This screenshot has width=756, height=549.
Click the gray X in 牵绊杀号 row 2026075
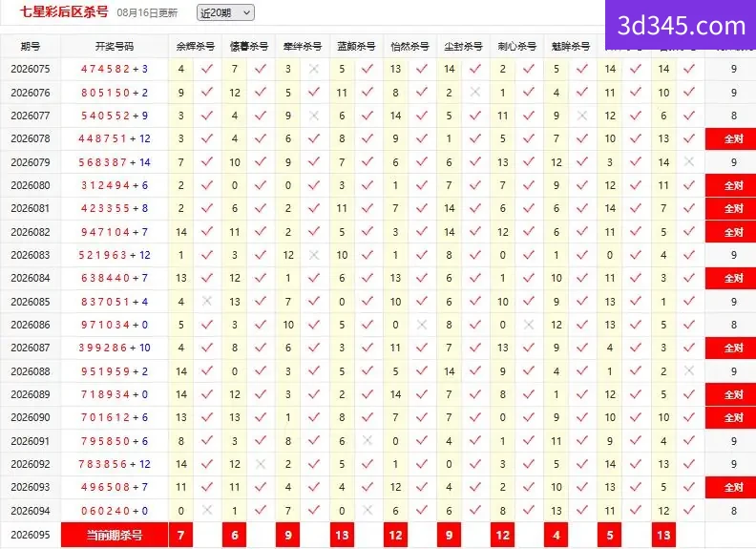(314, 69)
